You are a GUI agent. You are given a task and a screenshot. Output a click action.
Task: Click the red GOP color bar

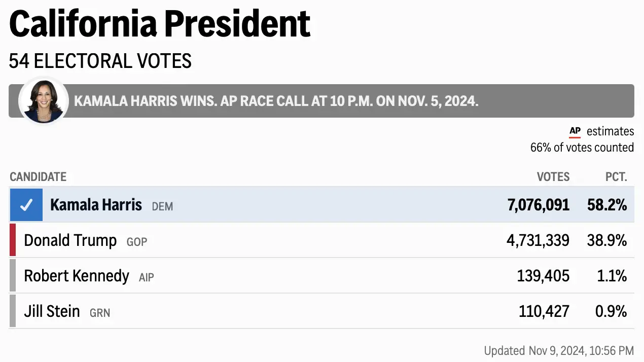13,240
